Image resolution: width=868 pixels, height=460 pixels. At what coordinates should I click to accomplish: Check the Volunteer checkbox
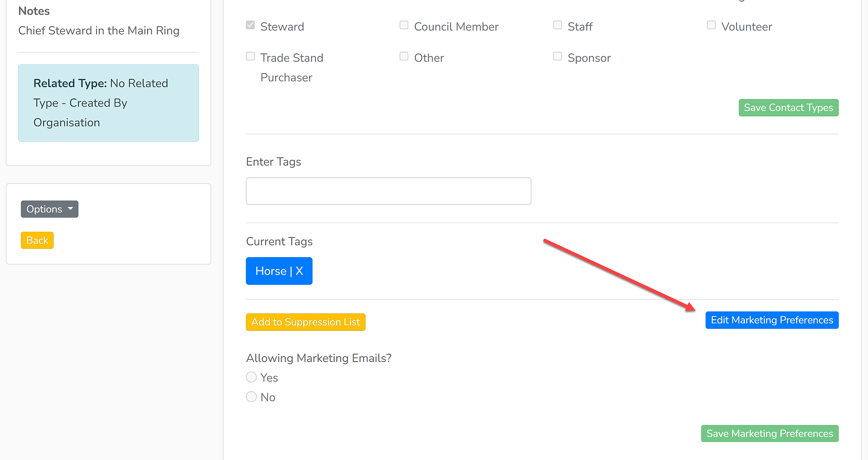711,25
